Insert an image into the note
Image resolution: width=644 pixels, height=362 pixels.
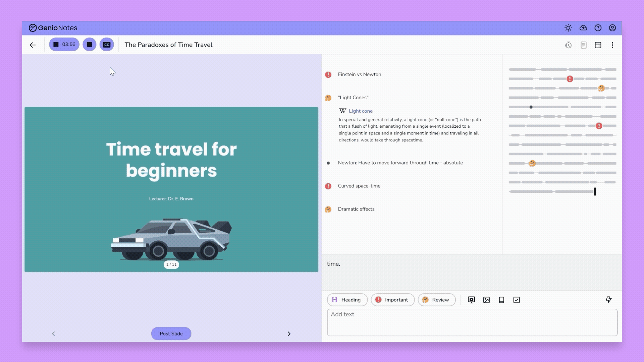(486, 300)
